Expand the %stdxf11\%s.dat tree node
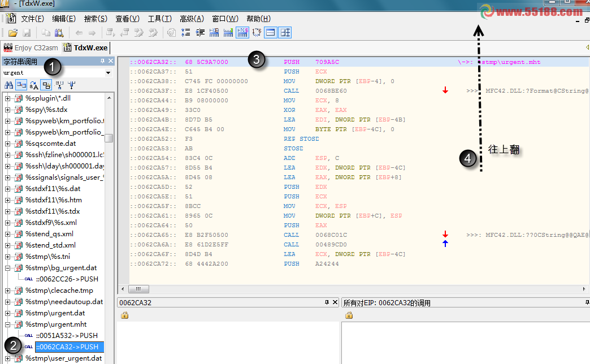The image size is (590, 364). [x=7, y=189]
